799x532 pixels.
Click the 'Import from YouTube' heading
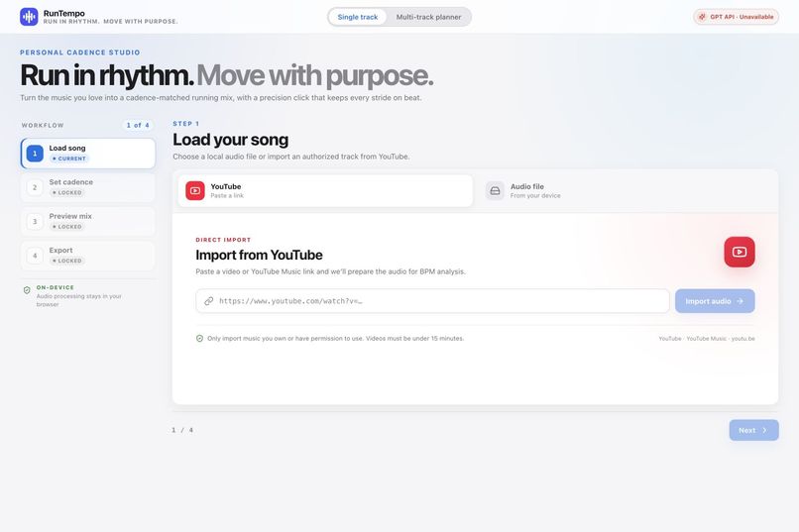point(259,255)
